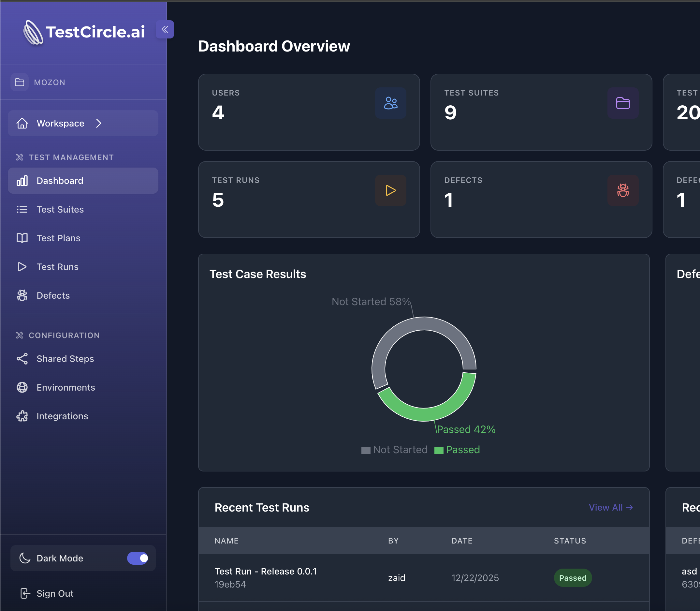Click the Test Management section tools icon
The image size is (700, 611).
pyautogui.click(x=20, y=157)
